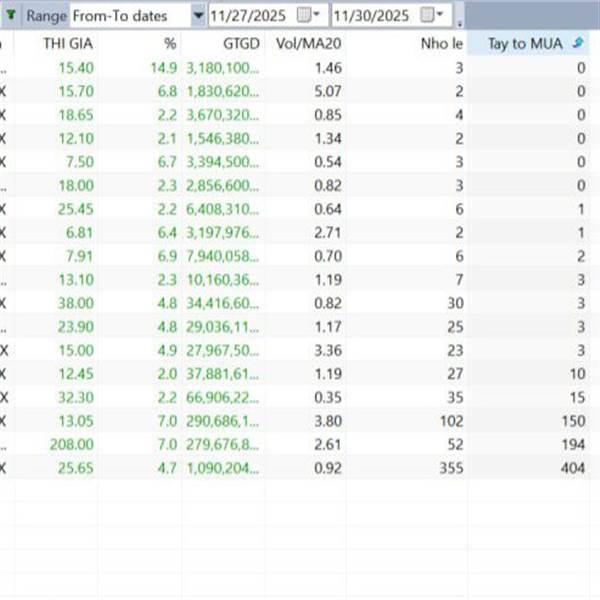The image size is (600, 600).
Task: Select the price cell 18.65
Action: pos(76,115)
